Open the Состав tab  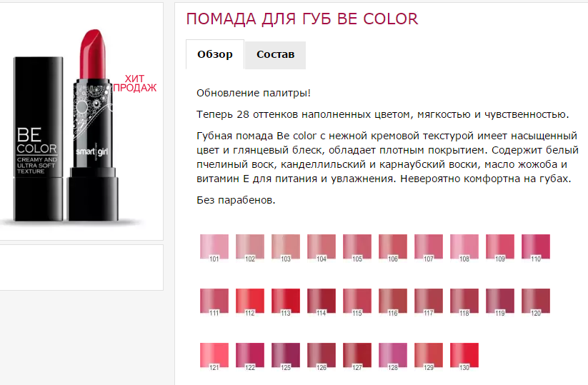pos(275,55)
